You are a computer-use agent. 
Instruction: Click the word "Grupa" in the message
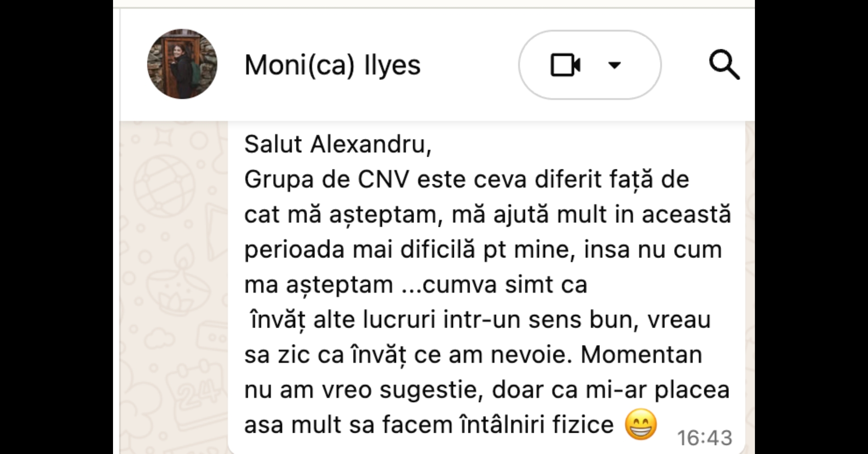tap(279, 180)
